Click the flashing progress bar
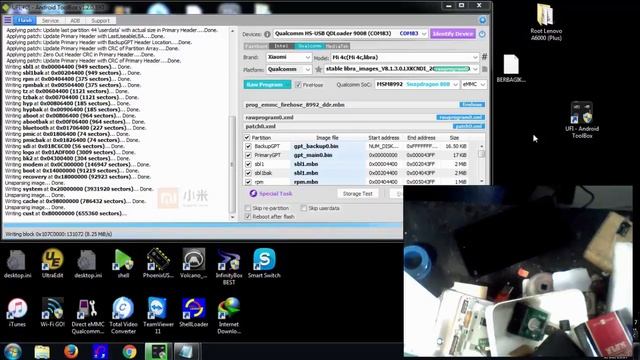The image size is (640, 360). pos(203,225)
